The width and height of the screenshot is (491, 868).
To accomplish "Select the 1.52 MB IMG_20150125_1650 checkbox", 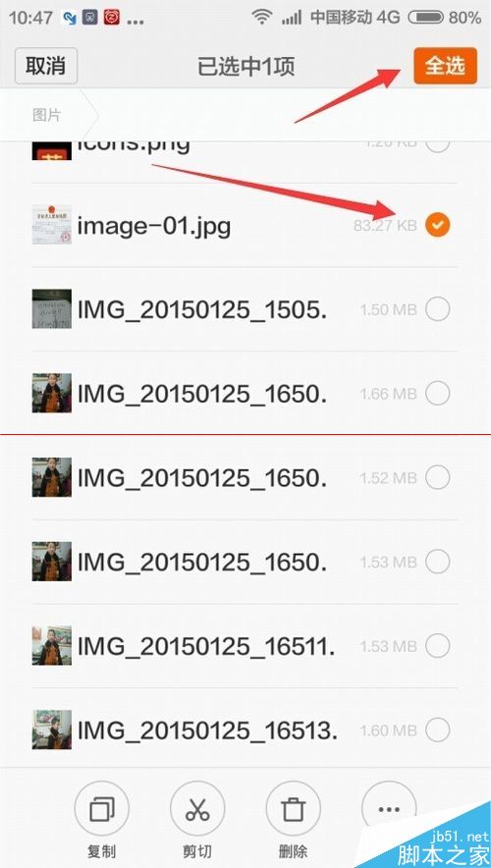I will coord(438,477).
